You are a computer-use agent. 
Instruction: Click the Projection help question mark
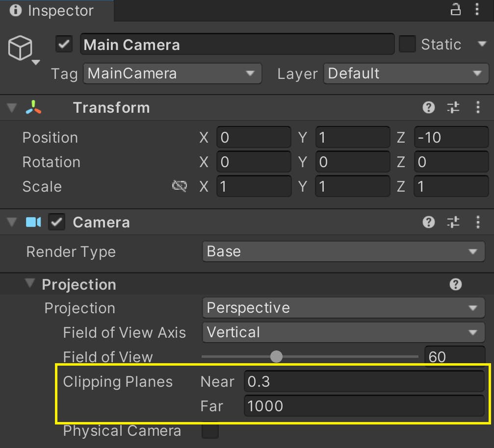coord(456,284)
